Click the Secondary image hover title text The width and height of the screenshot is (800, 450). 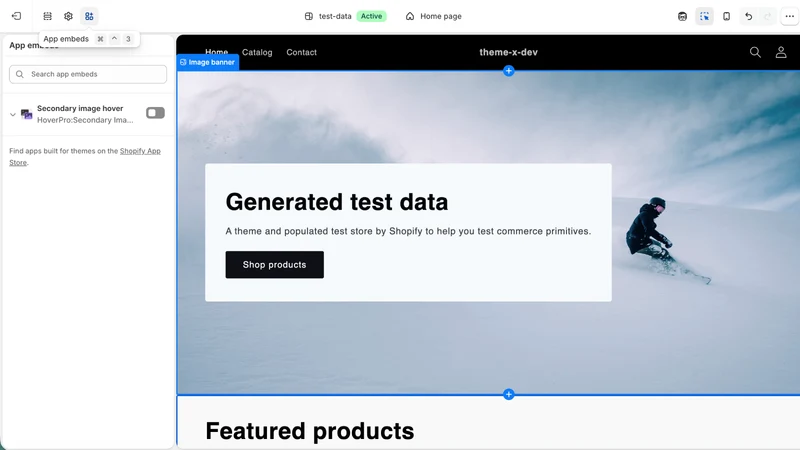click(x=80, y=108)
